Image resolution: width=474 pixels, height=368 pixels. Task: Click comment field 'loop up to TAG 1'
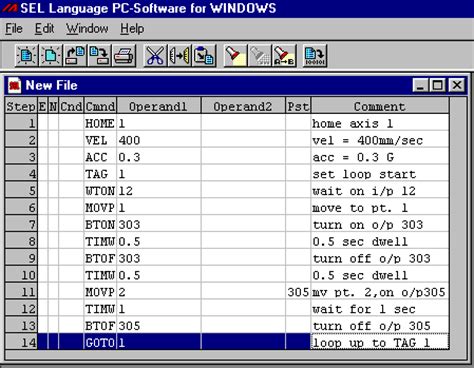tap(380, 342)
